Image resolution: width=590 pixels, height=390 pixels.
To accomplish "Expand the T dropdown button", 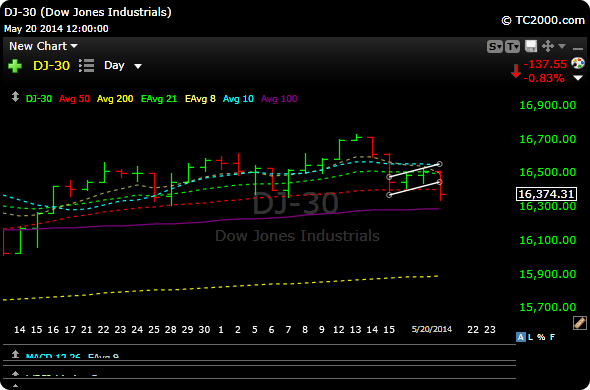I will click(x=513, y=47).
